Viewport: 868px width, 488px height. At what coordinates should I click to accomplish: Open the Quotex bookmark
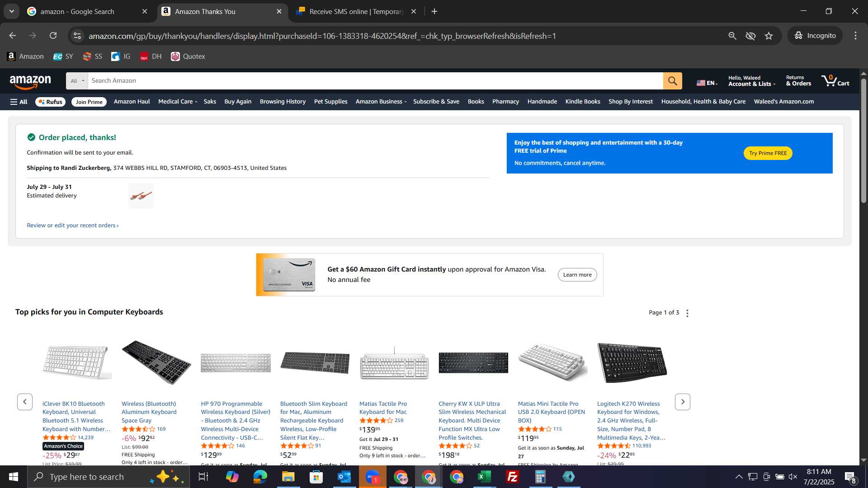188,56
